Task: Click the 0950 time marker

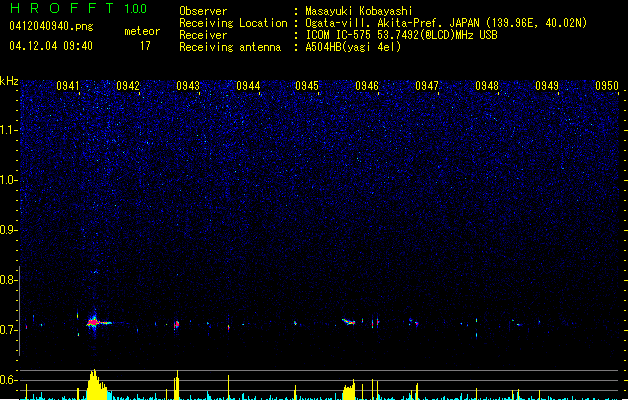Action: 607,86
